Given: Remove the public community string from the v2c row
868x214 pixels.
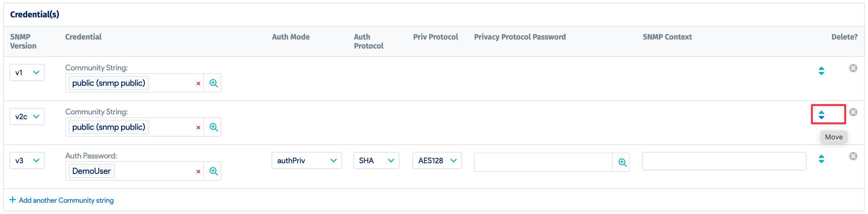Looking at the screenshot, I should pos(198,127).
